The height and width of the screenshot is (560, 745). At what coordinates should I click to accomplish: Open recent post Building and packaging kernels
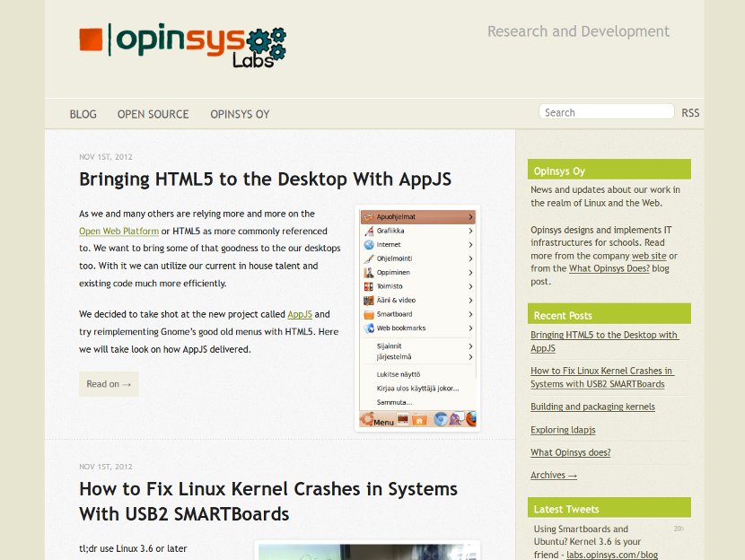click(592, 407)
